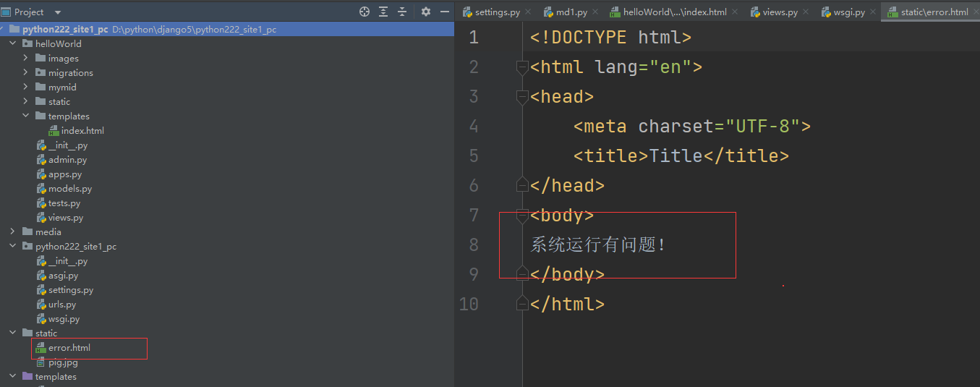Close the views.py editor tab
The width and height of the screenshot is (980, 387).
(x=806, y=12)
